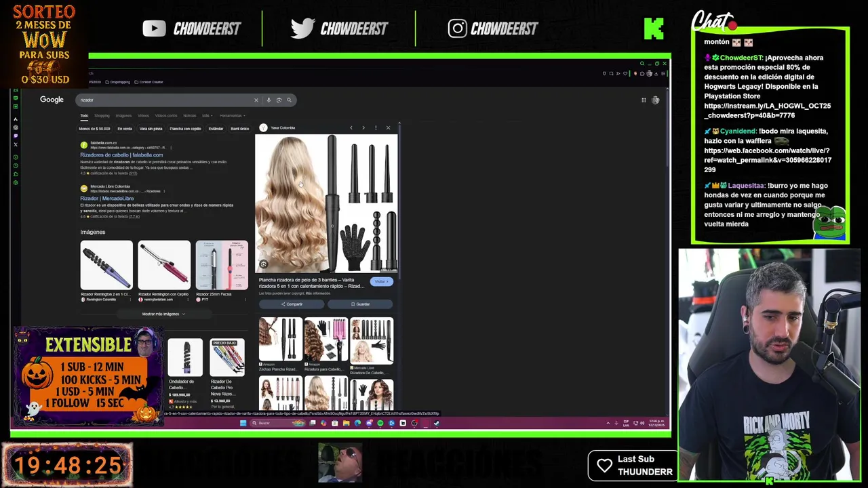Close the image preview panel
Screen dimensions: 868x488
click(388, 127)
